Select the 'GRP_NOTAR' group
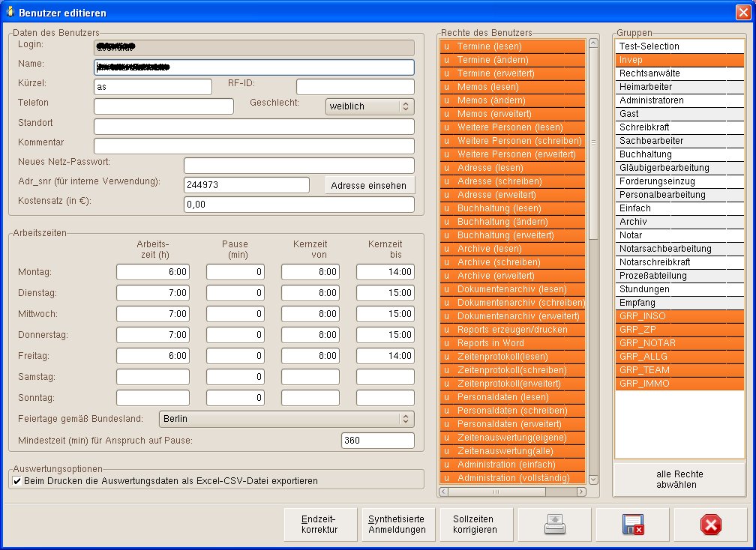 pyautogui.click(x=679, y=343)
